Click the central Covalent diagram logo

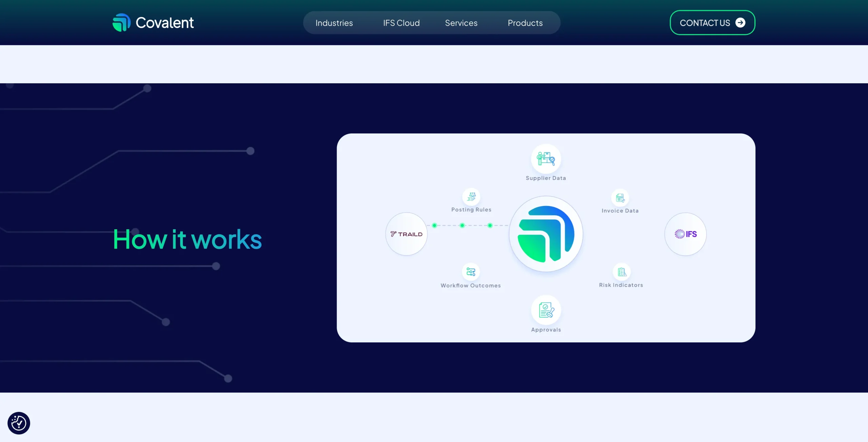click(x=546, y=234)
